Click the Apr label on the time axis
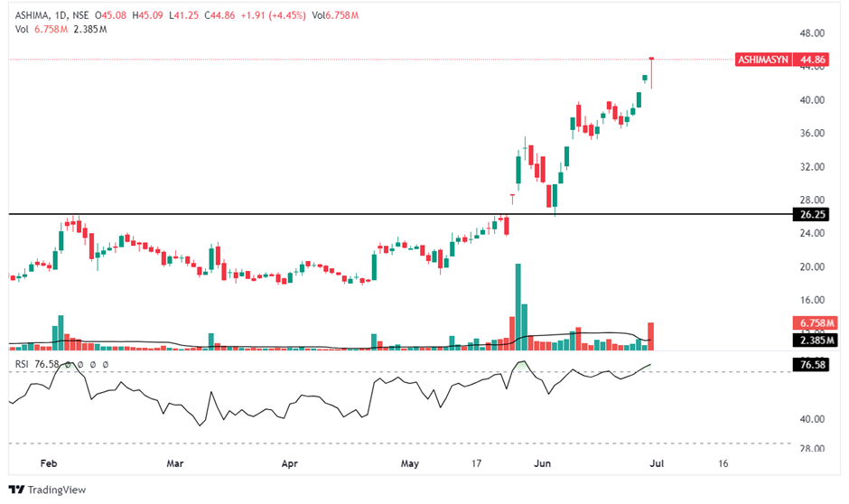The height and width of the screenshot is (504, 849). click(290, 463)
